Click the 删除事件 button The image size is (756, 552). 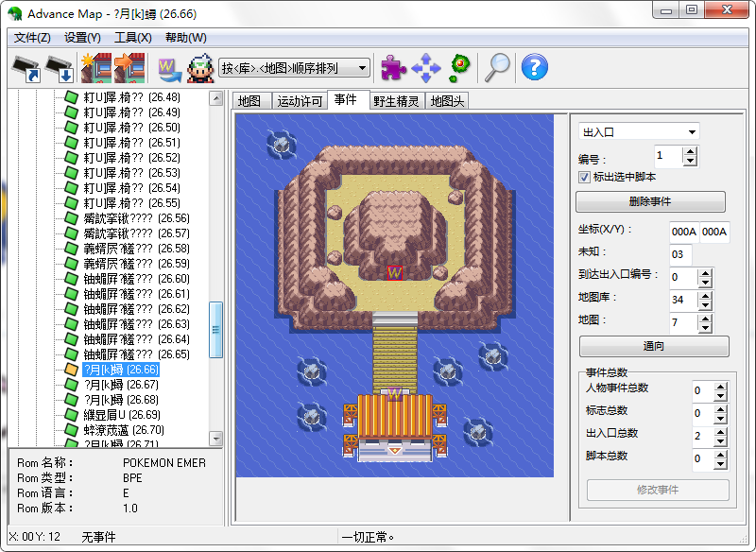[x=650, y=201]
